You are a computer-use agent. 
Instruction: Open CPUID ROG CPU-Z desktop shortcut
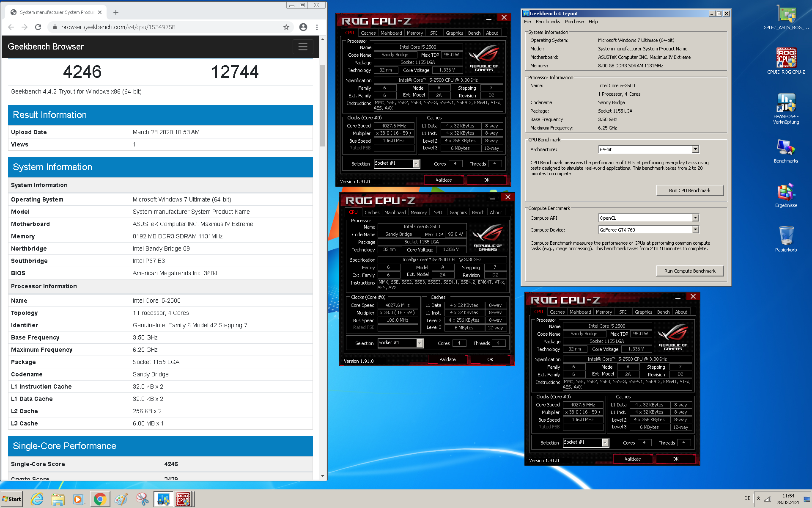pyautogui.click(x=786, y=61)
